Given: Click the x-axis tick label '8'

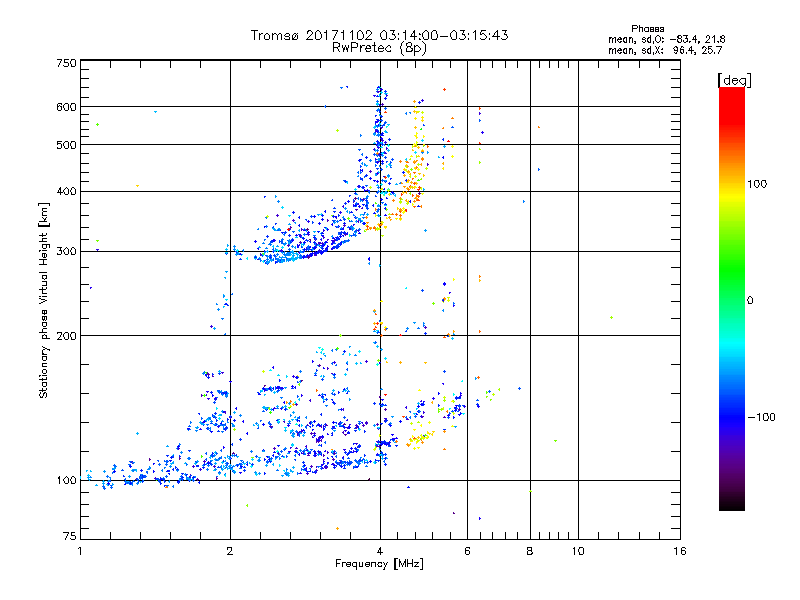Looking at the screenshot, I should click(x=530, y=551).
